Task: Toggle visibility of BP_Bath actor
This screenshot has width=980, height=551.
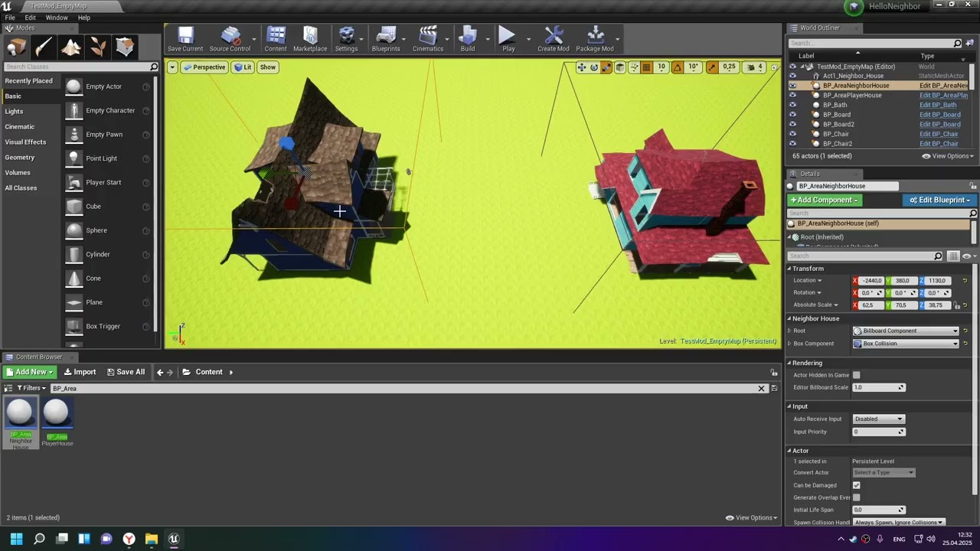Action: click(x=792, y=105)
